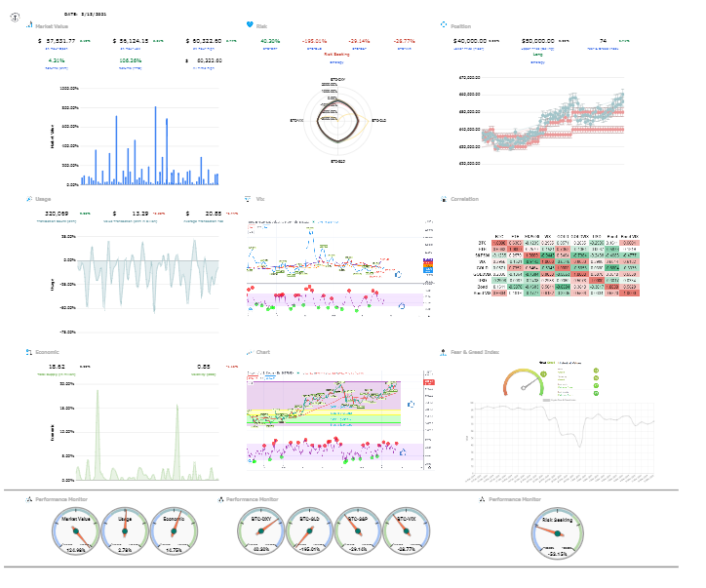Screen dimensions: 706x588
Task: Click the Fear & Greed semicircle dial
Action: 524,382
